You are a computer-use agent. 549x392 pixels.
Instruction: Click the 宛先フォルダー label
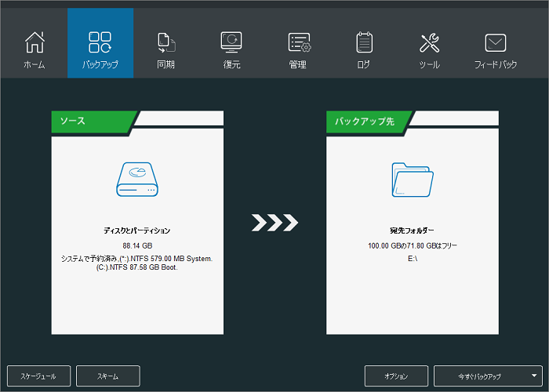click(x=413, y=230)
